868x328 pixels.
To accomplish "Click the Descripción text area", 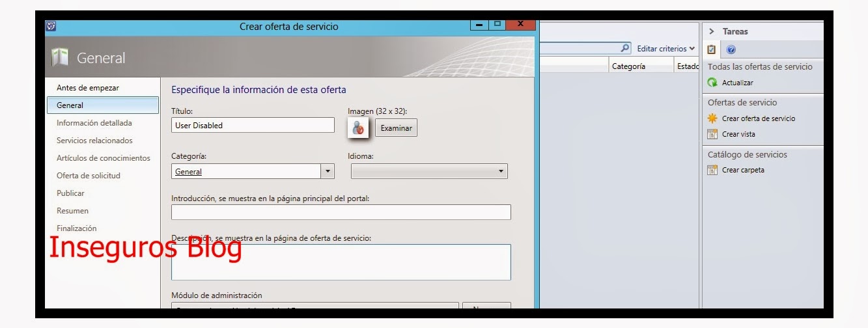I will pos(341,262).
